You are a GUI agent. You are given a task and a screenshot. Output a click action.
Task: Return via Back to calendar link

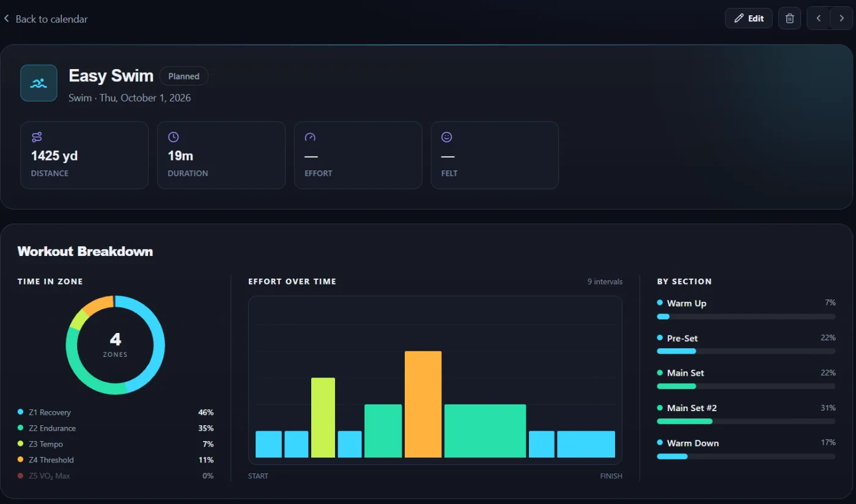(x=46, y=19)
